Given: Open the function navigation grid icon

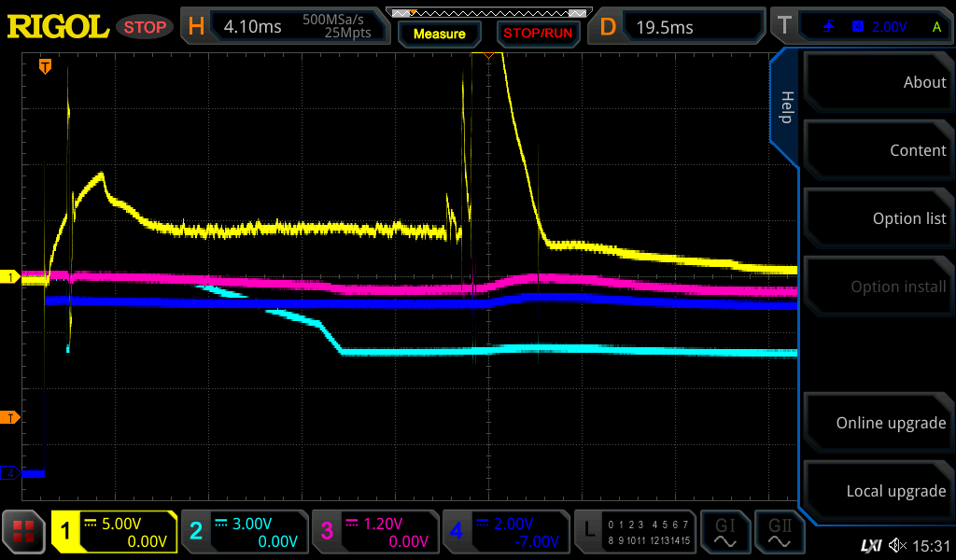Looking at the screenshot, I should click(x=24, y=532).
